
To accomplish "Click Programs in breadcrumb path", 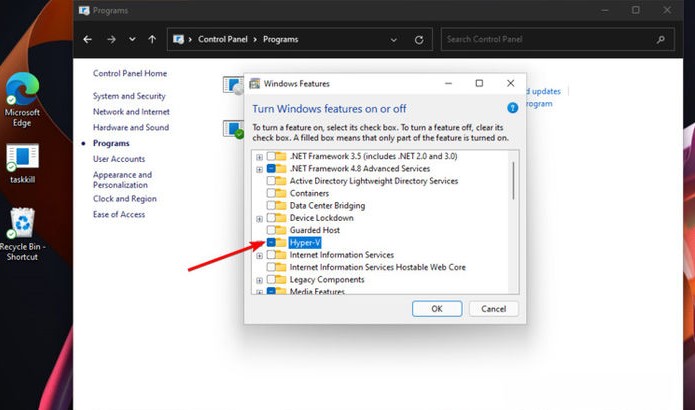I will (281, 39).
